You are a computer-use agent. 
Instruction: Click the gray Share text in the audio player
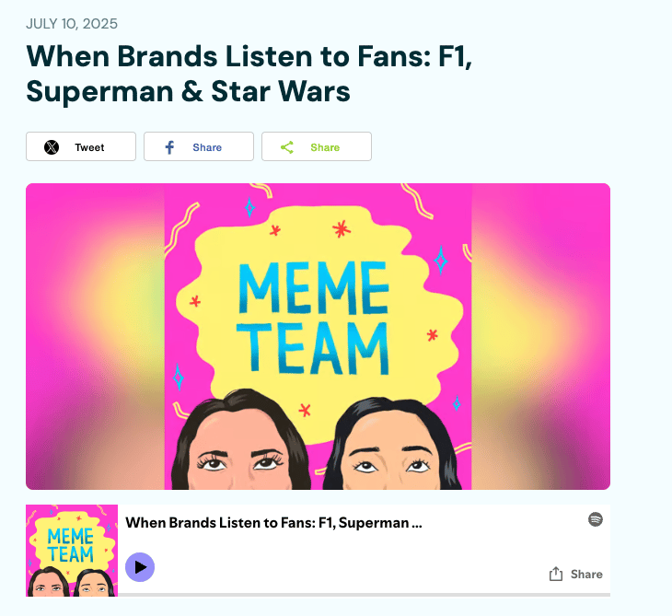(x=586, y=574)
